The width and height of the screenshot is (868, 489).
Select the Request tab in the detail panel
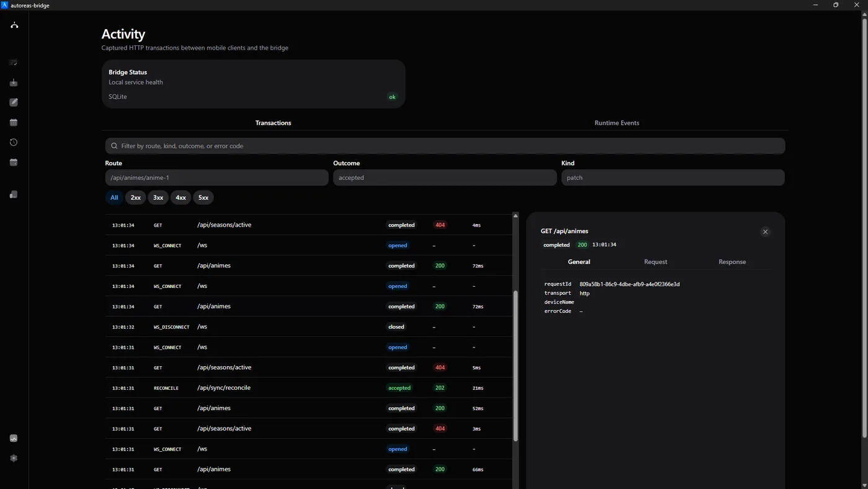(x=655, y=262)
